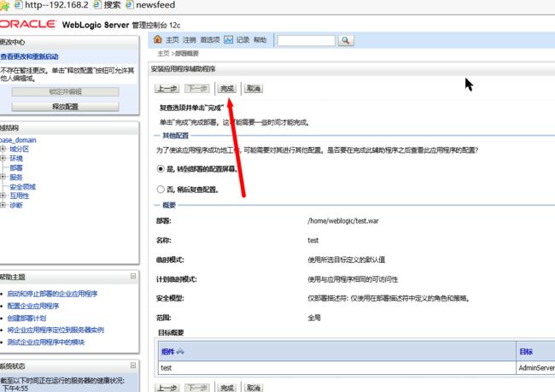Open 帮助 help link
Image resolution: width=555 pixels, height=392 pixels.
coord(260,40)
